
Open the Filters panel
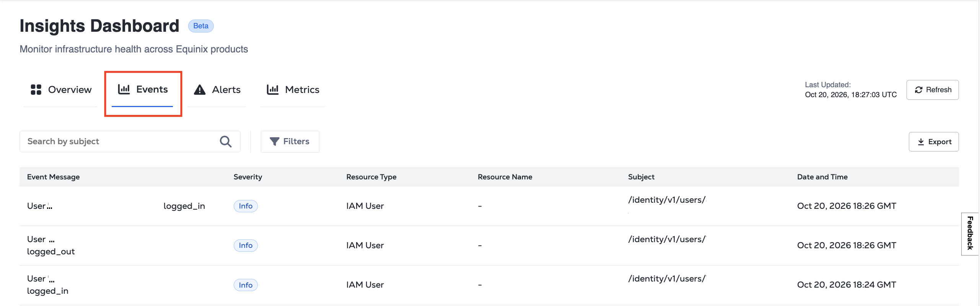290,142
